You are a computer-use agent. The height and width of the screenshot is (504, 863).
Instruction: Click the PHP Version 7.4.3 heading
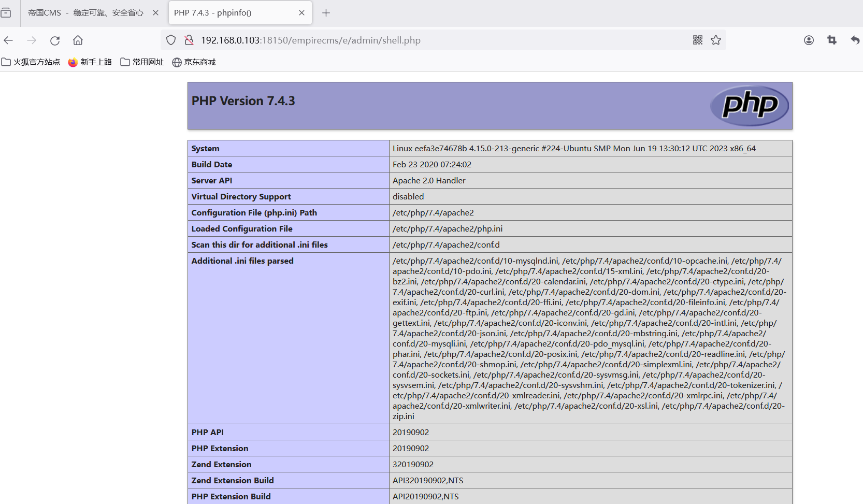[x=243, y=101]
